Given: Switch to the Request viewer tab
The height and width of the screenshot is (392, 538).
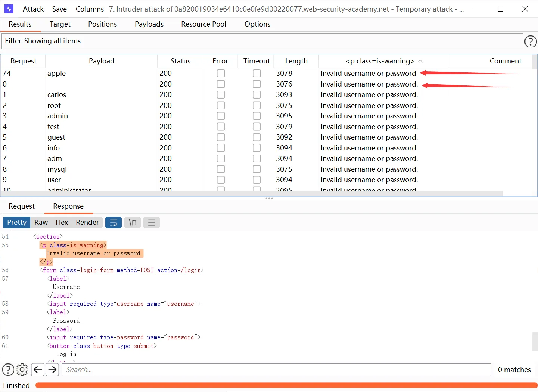Looking at the screenshot, I should coord(22,206).
